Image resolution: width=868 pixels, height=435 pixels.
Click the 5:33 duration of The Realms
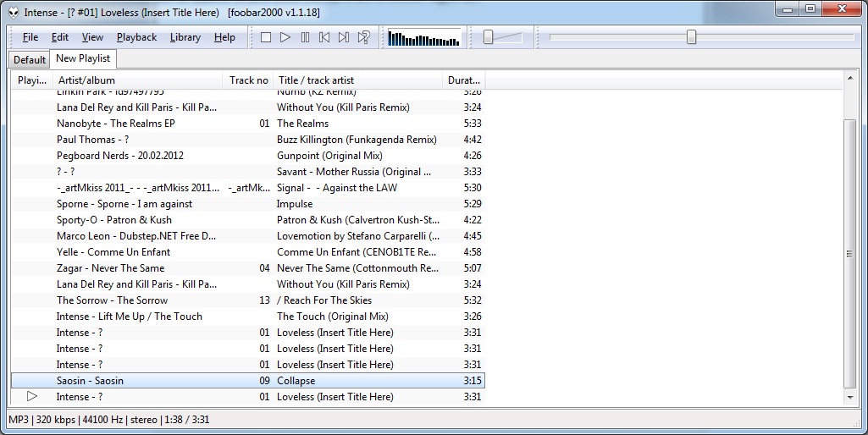coord(473,123)
